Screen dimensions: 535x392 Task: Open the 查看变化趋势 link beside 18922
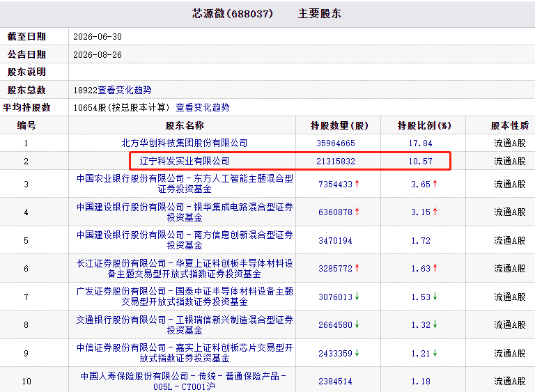(x=125, y=90)
